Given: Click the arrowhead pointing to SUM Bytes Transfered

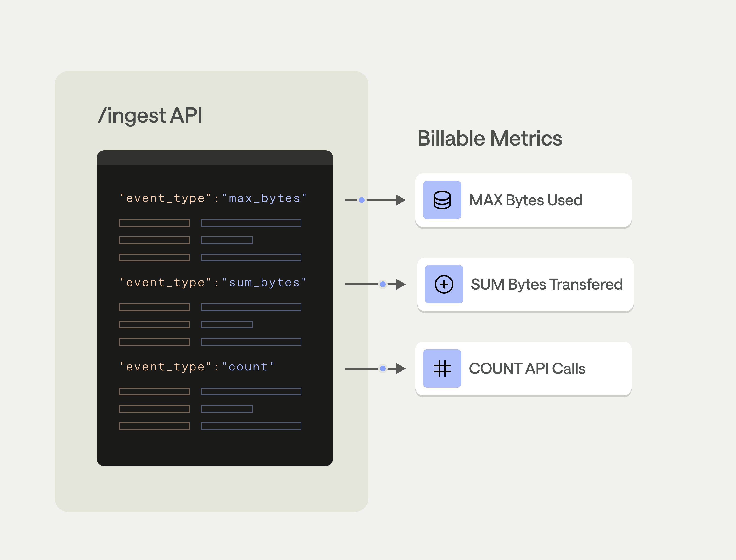Looking at the screenshot, I should coord(401,284).
